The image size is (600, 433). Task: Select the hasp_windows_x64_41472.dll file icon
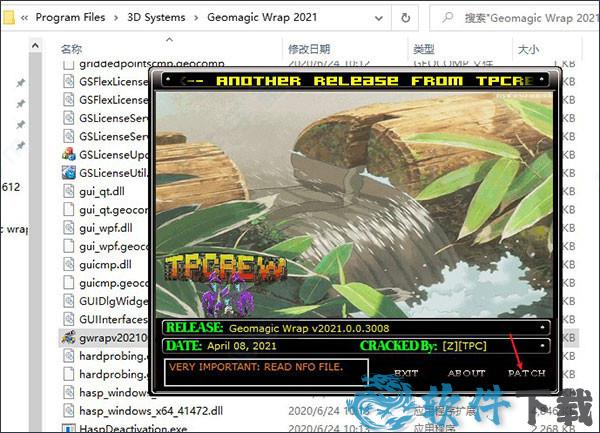click(x=68, y=411)
